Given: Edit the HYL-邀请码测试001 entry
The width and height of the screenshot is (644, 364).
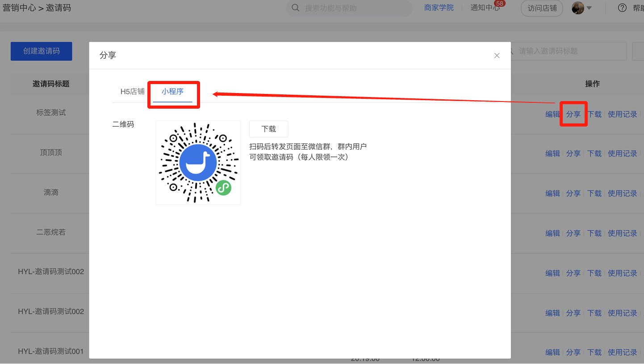Looking at the screenshot, I should (552, 352).
